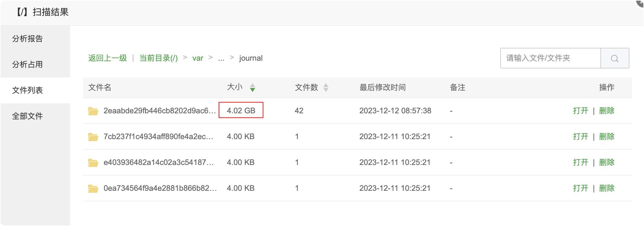
Task: Expand the collapsed breadcrumb ellipsis
Action: coord(221,58)
